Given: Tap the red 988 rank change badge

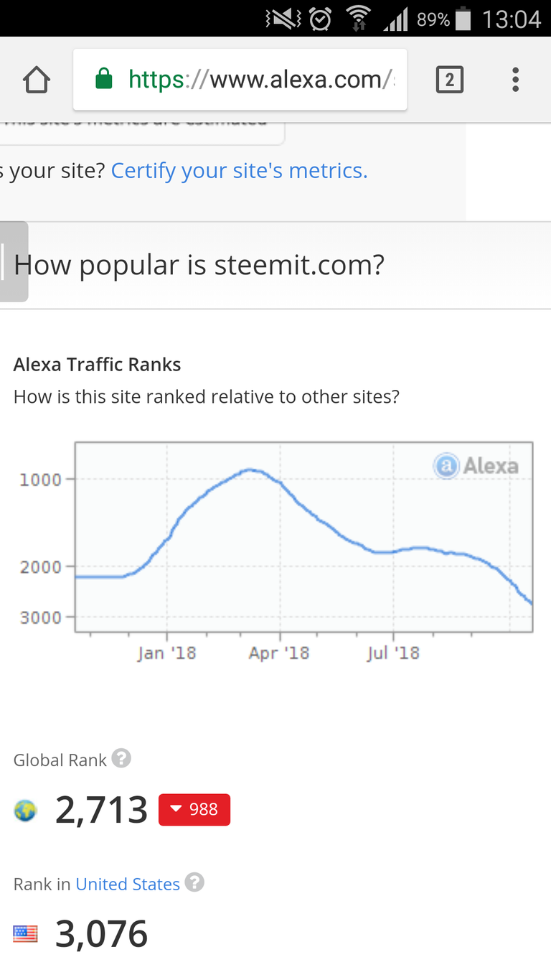Looking at the screenshot, I should coord(194,809).
